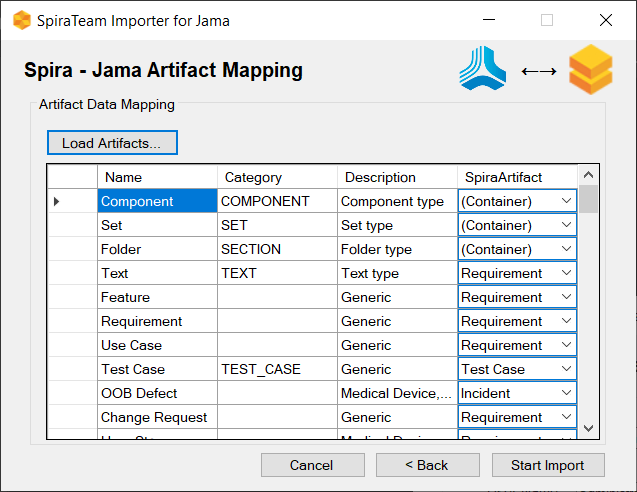Sort by the Name column header

tap(157, 177)
